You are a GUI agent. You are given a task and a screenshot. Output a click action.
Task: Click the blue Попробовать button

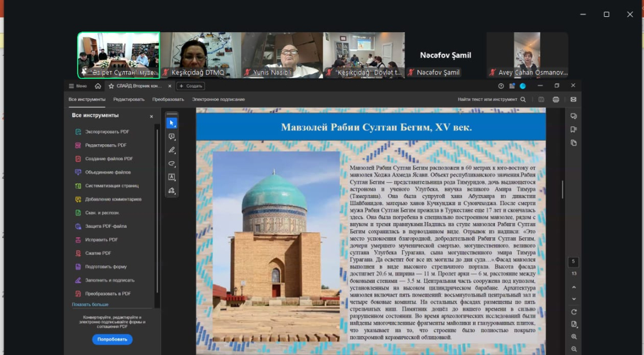click(112, 339)
